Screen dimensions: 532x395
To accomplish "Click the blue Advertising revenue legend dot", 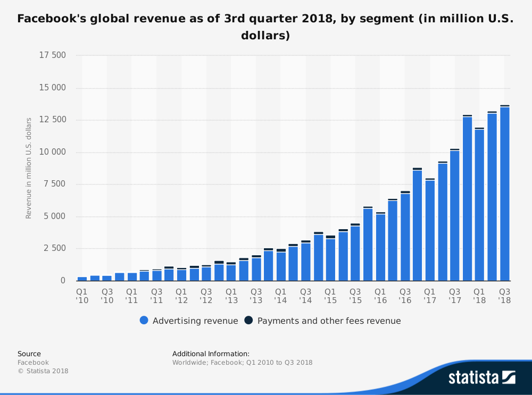I will (144, 320).
